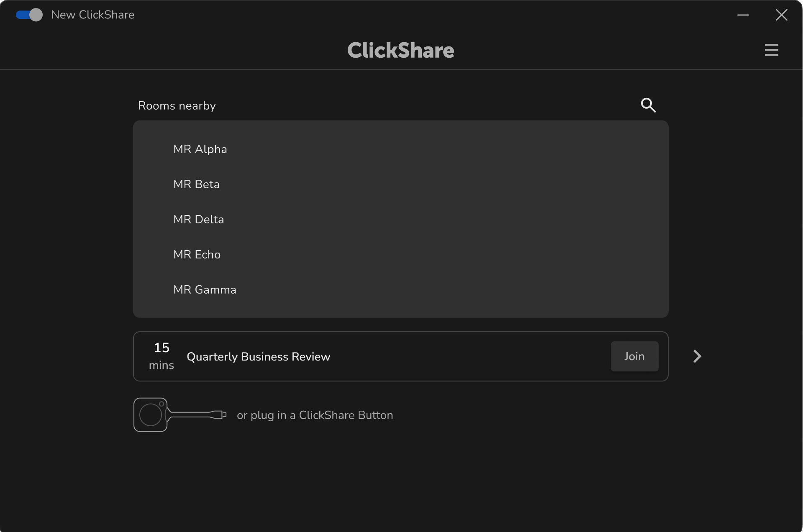Choose MR Delta from nearby rooms
Image resolution: width=803 pixels, height=532 pixels.
click(x=198, y=220)
